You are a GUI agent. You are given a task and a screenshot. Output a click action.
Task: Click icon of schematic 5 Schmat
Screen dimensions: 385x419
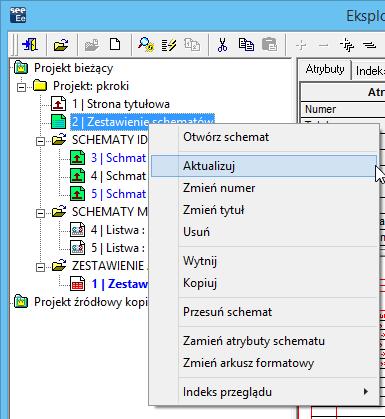point(77,194)
